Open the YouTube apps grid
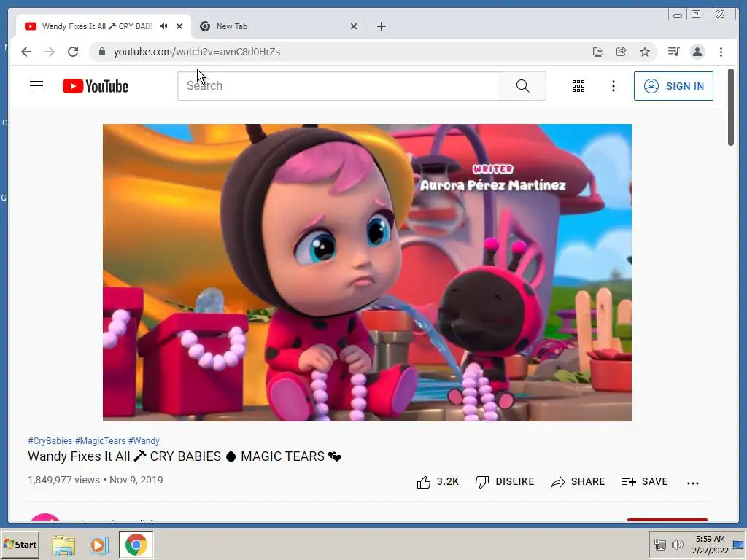This screenshot has width=747, height=560. pos(578,86)
